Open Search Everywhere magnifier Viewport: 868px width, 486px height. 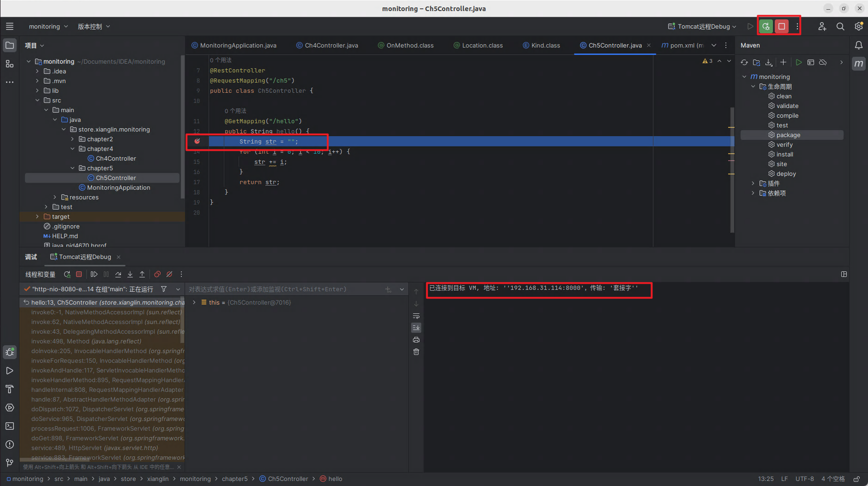[840, 26]
